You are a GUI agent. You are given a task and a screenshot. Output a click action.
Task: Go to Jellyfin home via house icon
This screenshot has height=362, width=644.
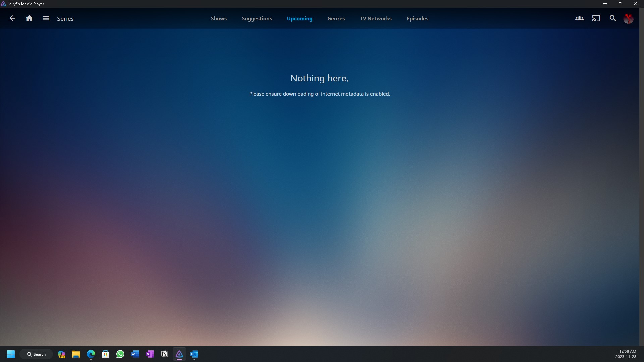click(29, 18)
